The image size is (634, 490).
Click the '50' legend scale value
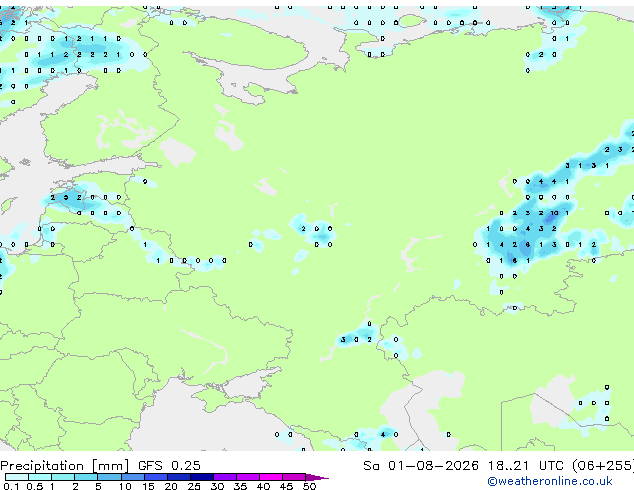click(309, 486)
